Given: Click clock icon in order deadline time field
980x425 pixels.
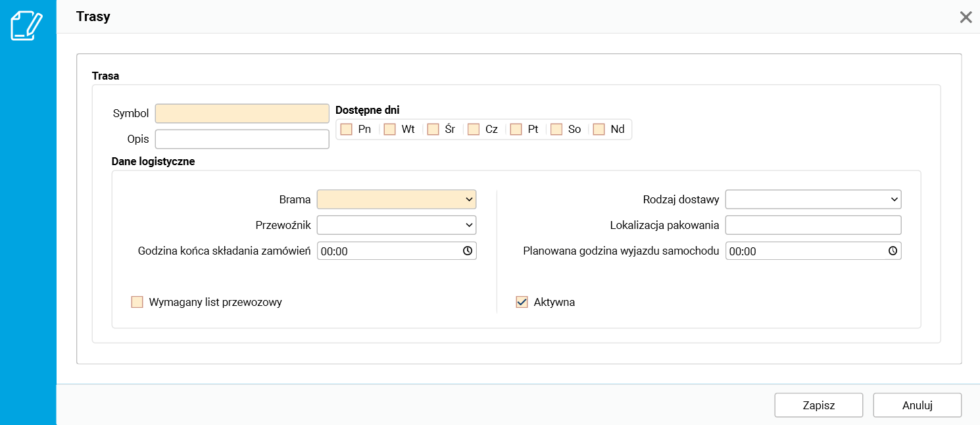Looking at the screenshot, I should (x=468, y=251).
